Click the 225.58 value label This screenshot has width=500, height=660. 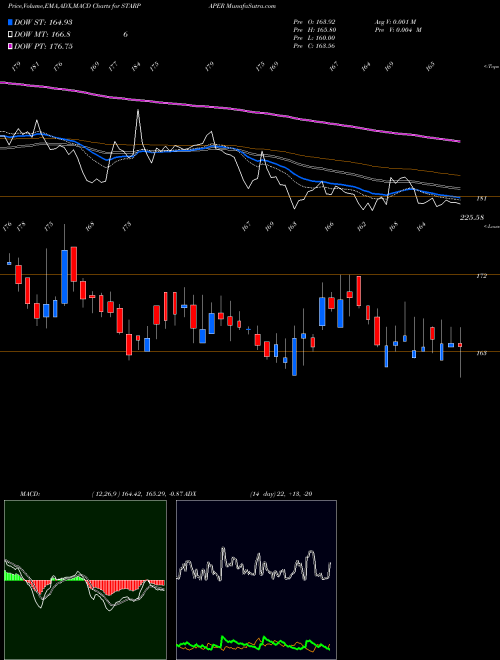pyautogui.click(x=472, y=217)
